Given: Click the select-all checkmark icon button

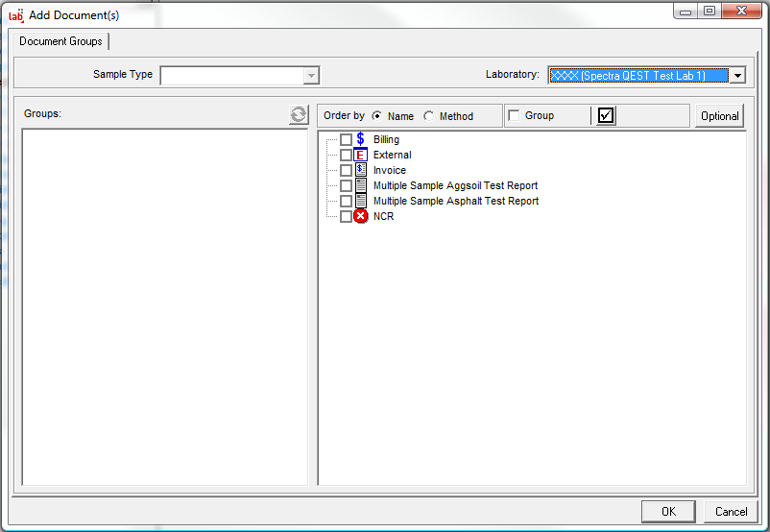Looking at the screenshot, I should click(605, 115).
